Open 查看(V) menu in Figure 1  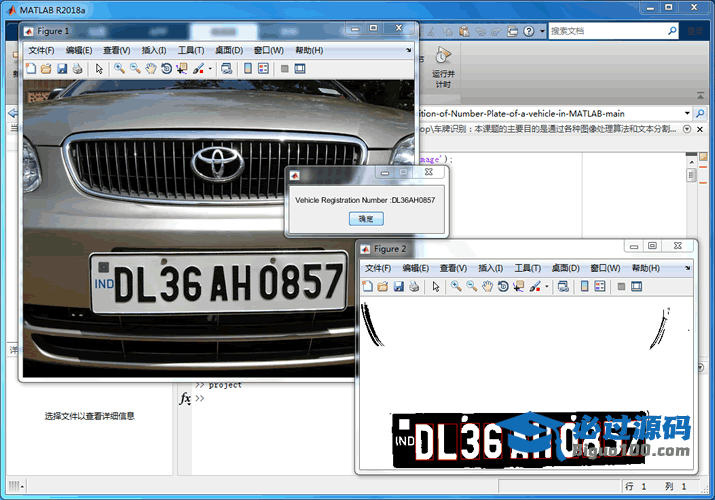coord(116,50)
